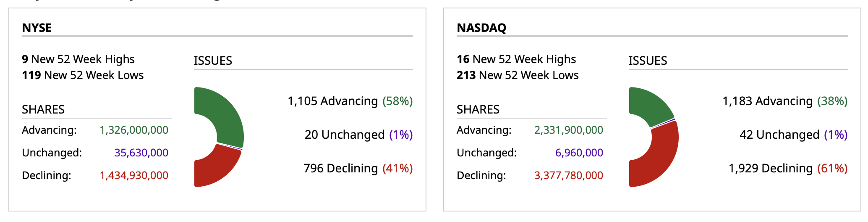The width and height of the screenshot is (868, 222).
Task: Click the NYSE panel heading
Action: tap(37, 28)
